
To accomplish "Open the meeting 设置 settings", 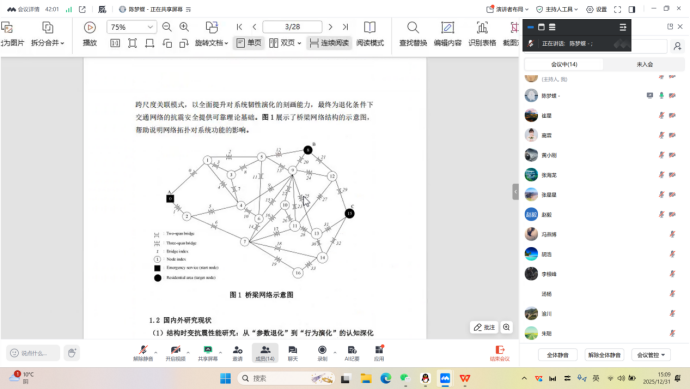I will coord(597,9).
